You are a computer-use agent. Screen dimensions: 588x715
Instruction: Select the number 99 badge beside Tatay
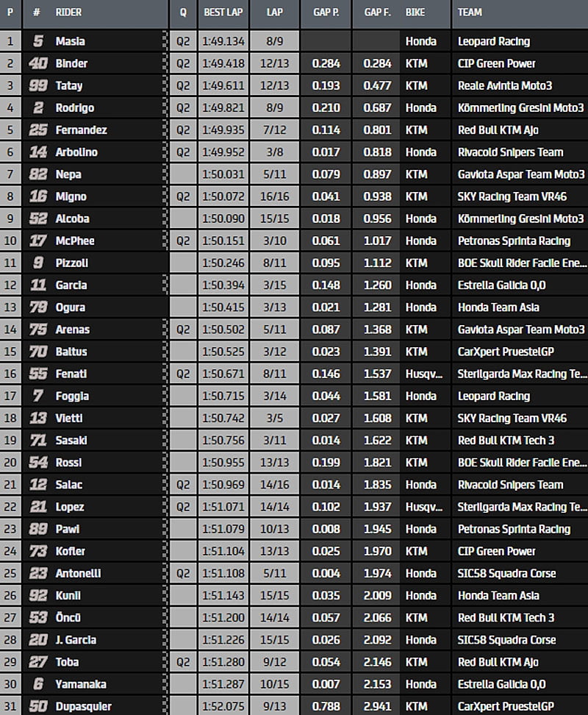(x=38, y=86)
